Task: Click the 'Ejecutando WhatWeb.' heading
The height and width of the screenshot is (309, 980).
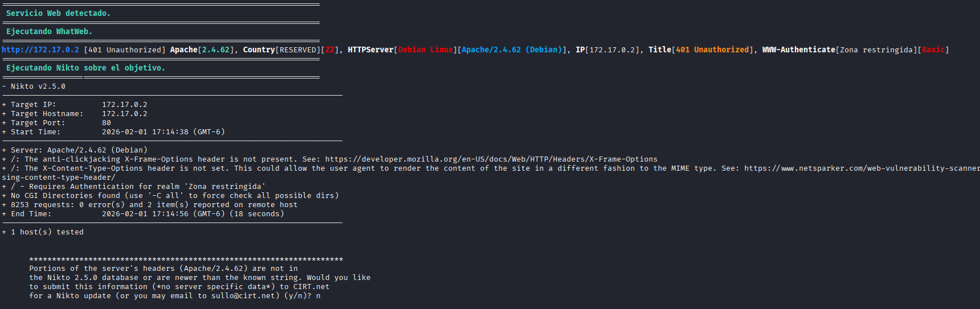Action: pyautogui.click(x=49, y=32)
